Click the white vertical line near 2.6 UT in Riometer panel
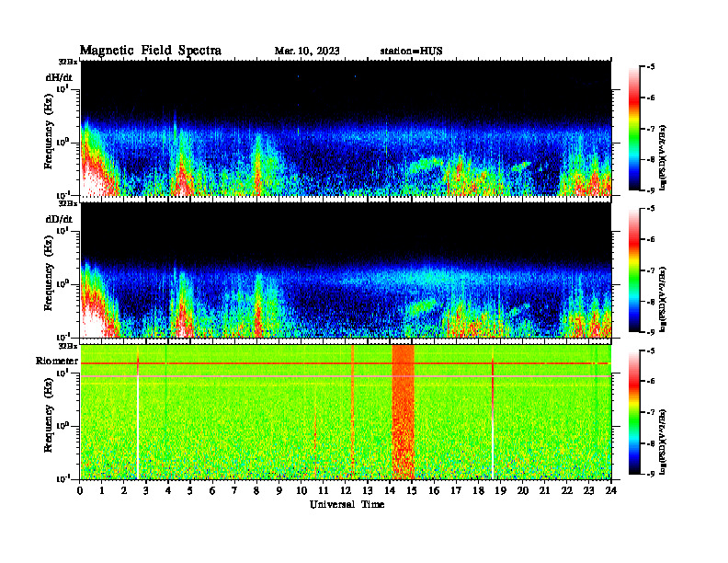Image resolution: width=728 pixels, height=563 pixels. coord(138,428)
